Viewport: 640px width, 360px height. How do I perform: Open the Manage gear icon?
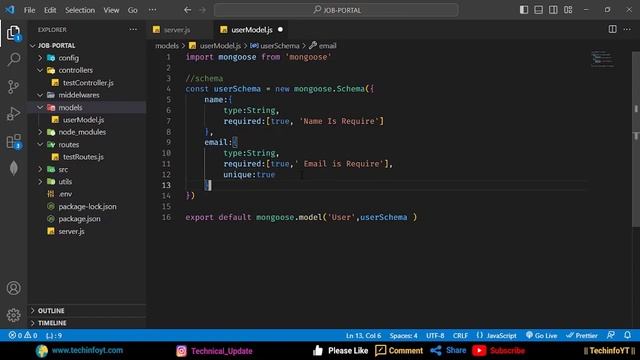[13, 315]
